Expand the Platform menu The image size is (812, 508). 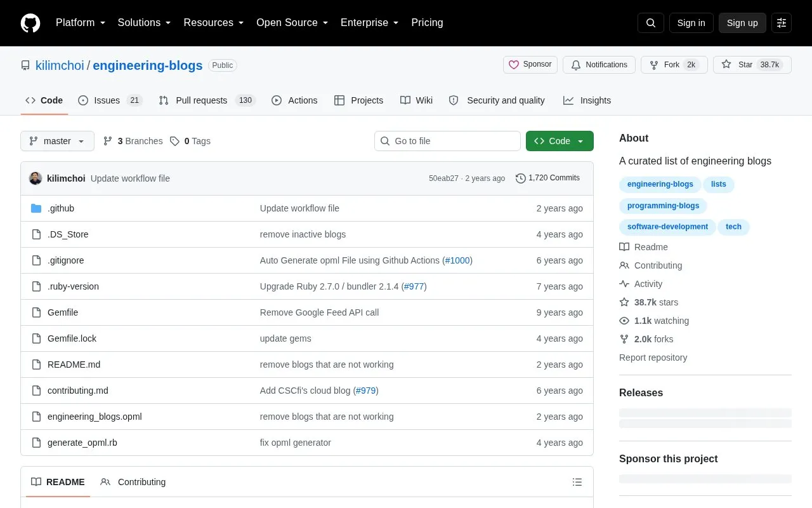[x=81, y=23]
